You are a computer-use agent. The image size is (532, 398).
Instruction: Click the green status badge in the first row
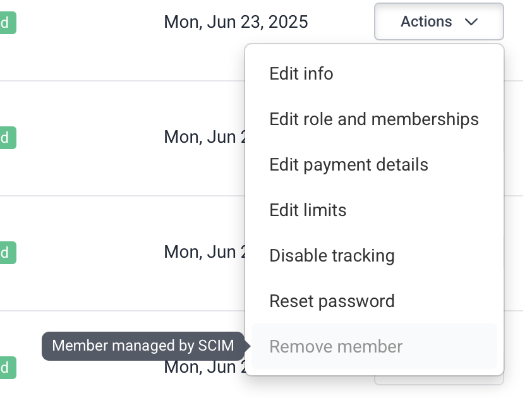point(7,23)
